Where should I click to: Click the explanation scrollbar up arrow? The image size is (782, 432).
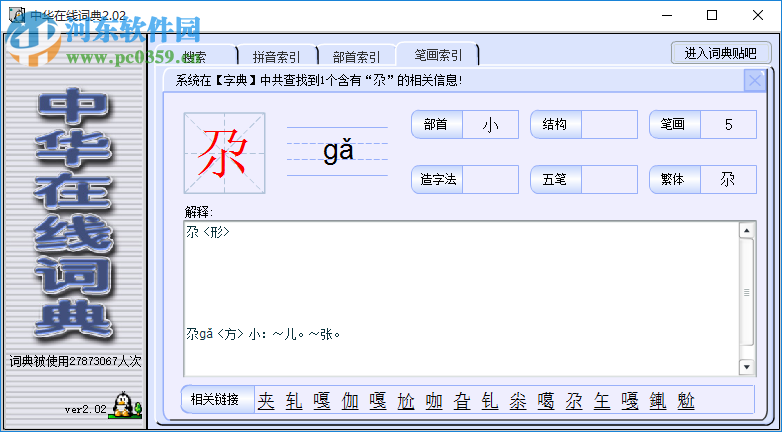(x=747, y=230)
